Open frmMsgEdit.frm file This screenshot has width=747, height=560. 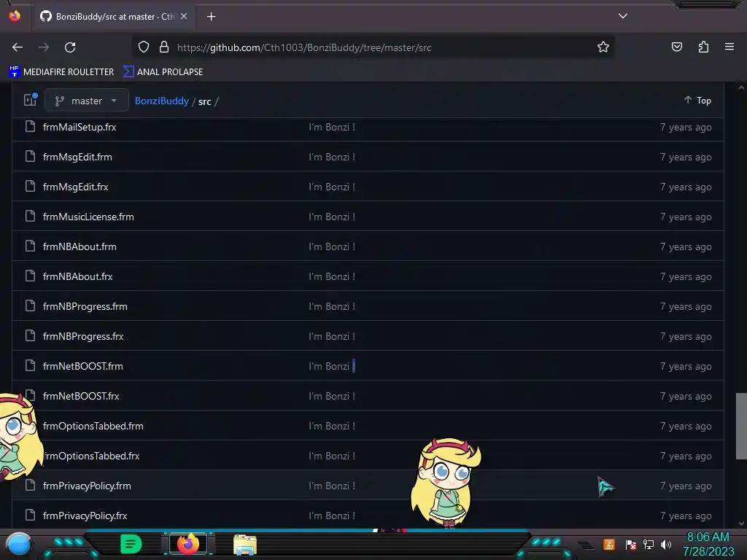[77, 157]
